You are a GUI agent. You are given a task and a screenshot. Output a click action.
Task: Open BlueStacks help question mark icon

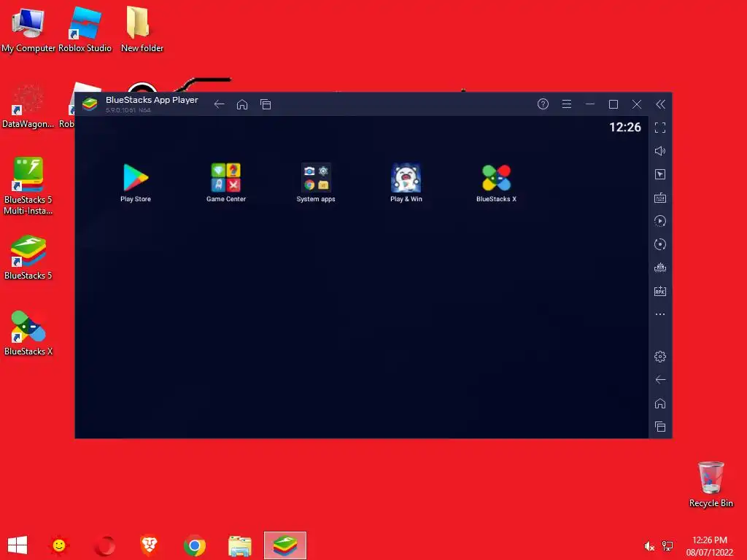543,104
